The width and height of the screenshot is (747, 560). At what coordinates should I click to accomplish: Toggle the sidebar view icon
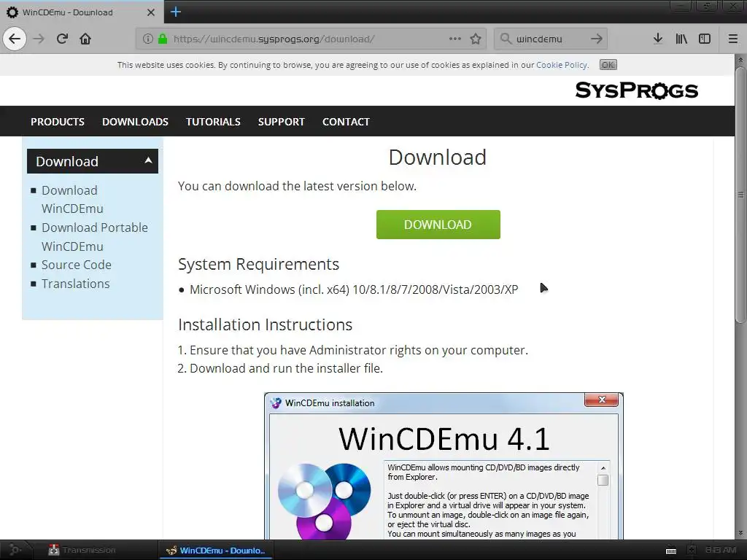705,39
